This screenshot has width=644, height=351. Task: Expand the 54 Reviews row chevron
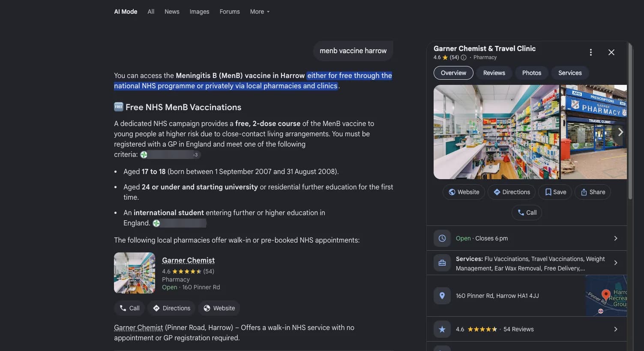tap(616, 329)
